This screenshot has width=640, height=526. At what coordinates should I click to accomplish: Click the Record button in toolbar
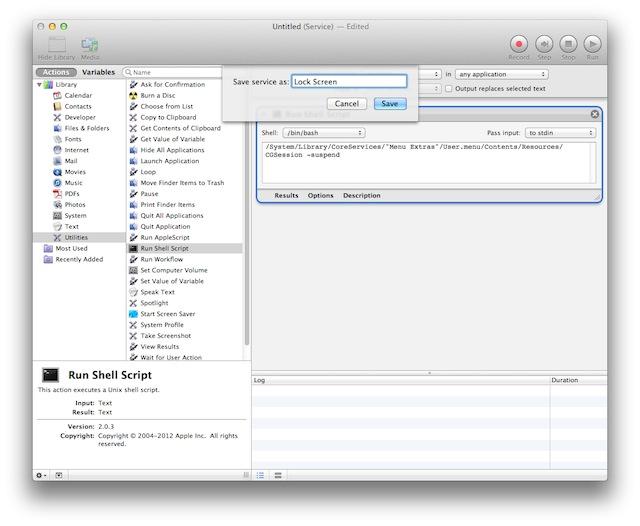click(518, 43)
